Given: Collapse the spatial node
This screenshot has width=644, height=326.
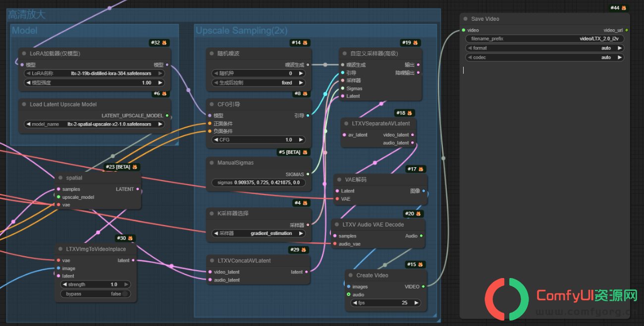Looking at the screenshot, I should [60, 178].
